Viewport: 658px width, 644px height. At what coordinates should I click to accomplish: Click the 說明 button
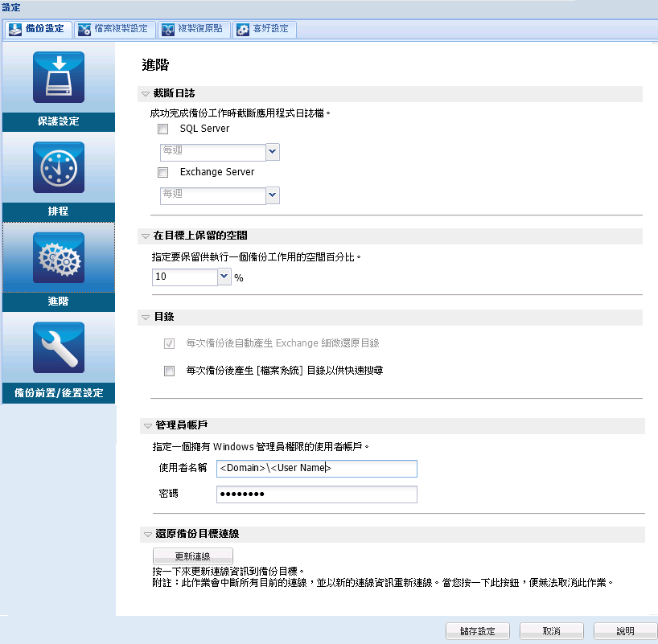[625, 631]
